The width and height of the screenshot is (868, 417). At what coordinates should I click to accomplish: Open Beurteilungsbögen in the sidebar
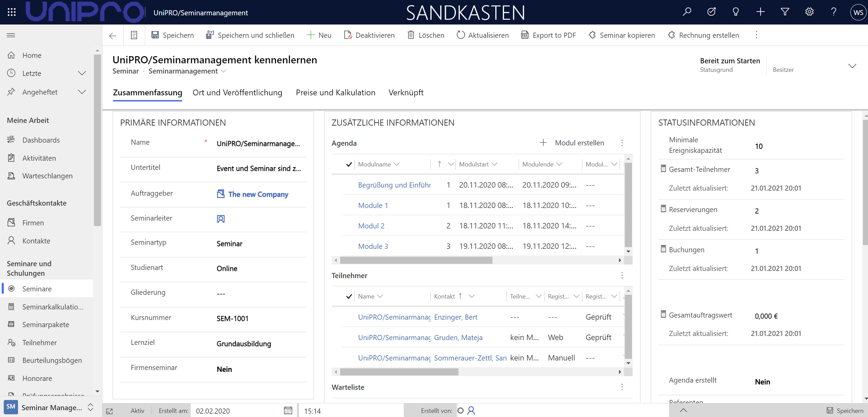pos(52,360)
